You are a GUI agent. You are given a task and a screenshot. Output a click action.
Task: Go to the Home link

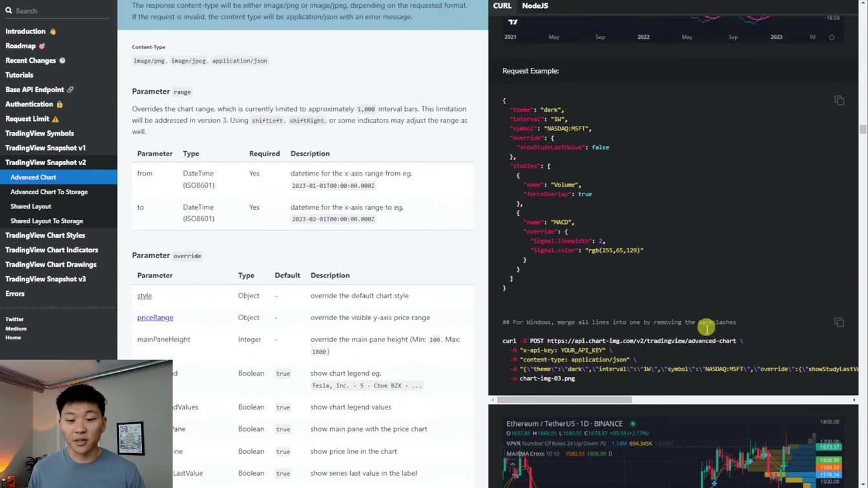(x=13, y=338)
